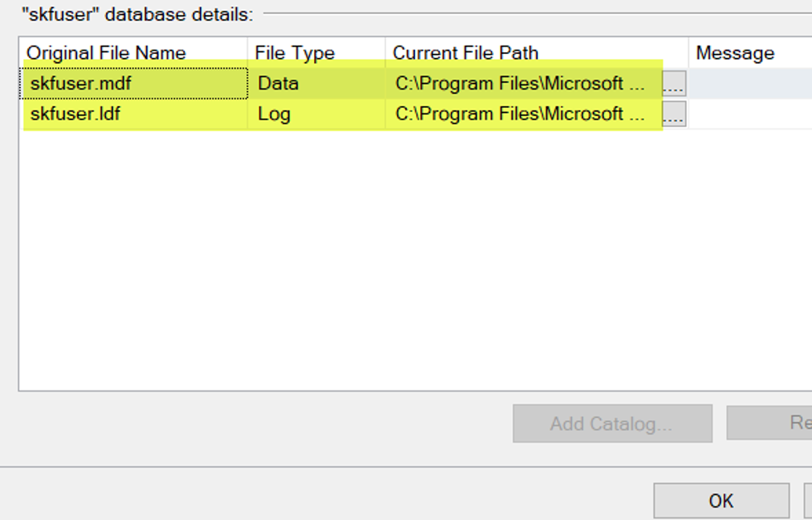Image resolution: width=812 pixels, height=520 pixels.
Task: Select the skfuser.mdf file name cell
Action: click(x=134, y=84)
